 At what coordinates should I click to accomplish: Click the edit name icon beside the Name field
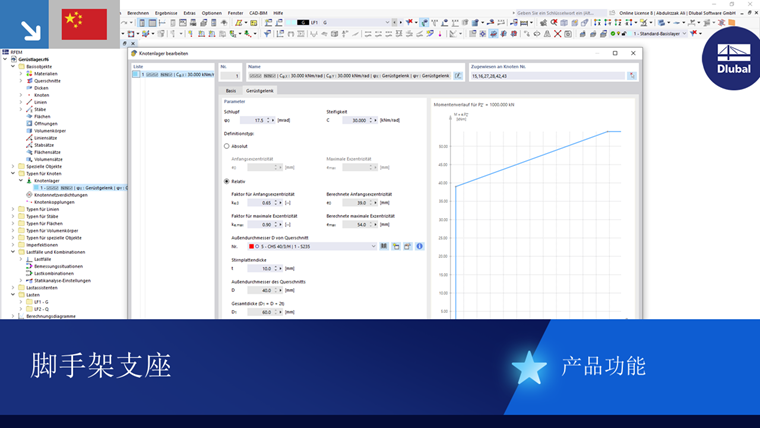tap(458, 76)
